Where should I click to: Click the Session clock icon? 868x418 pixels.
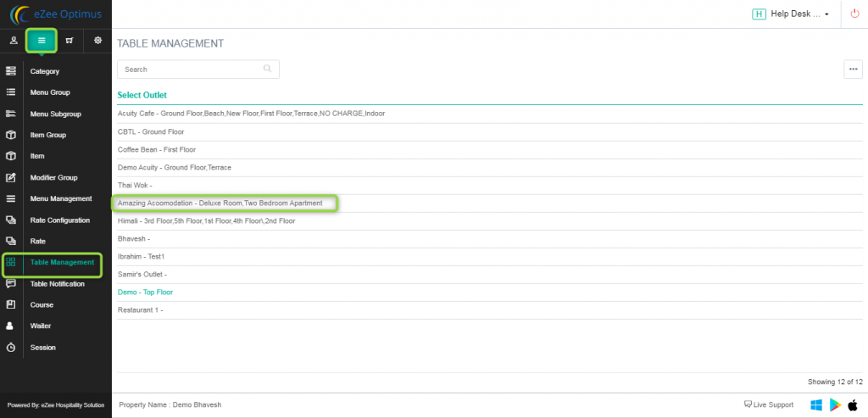click(10, 347)
